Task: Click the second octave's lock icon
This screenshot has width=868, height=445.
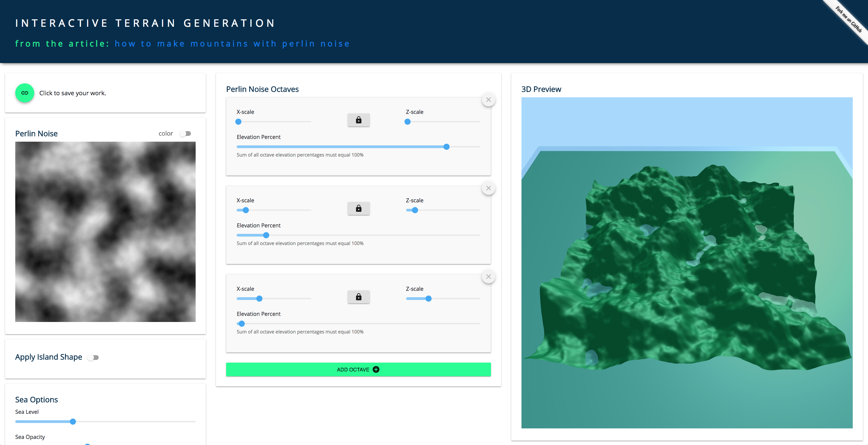Action: coord(358,208)
